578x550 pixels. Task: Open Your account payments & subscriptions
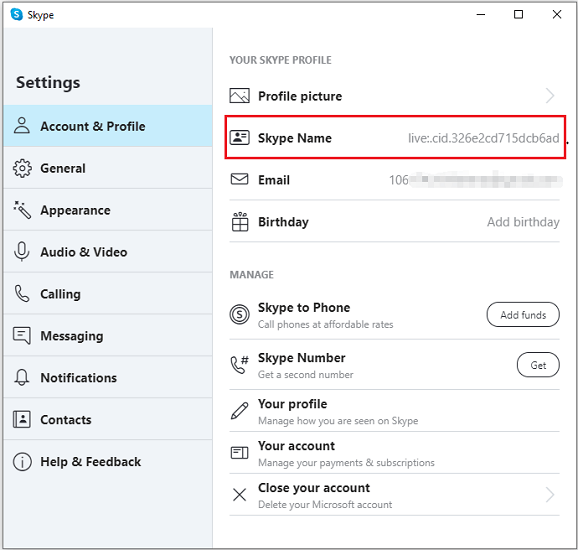(394, 453)
